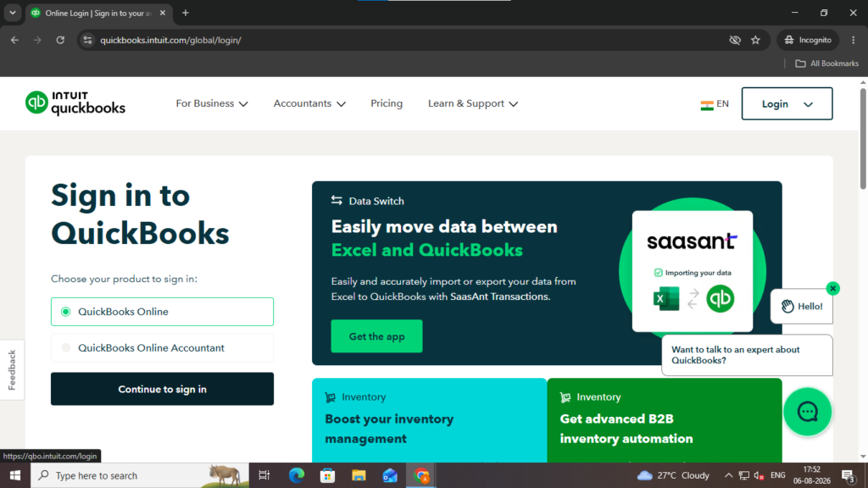This screenshot has width=868, height=488.
Task: Click the address bar URL field
Action: click(x=409, y=40)
